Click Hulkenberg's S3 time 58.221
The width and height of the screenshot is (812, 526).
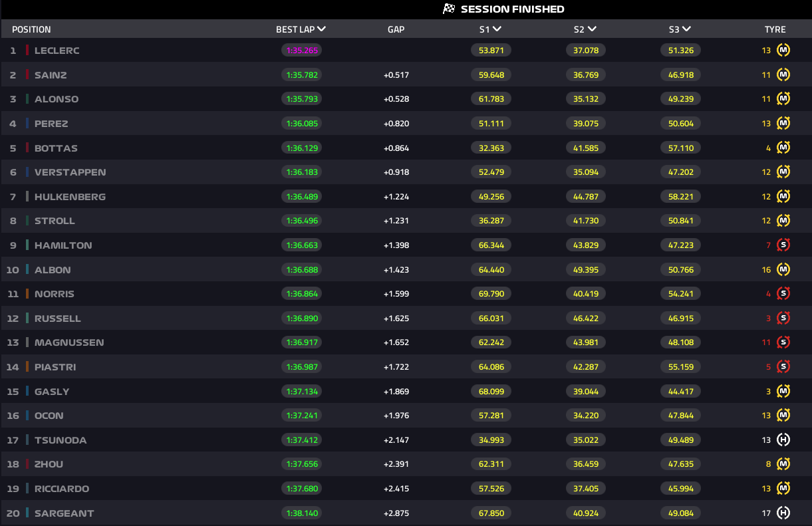pos(681,197)
